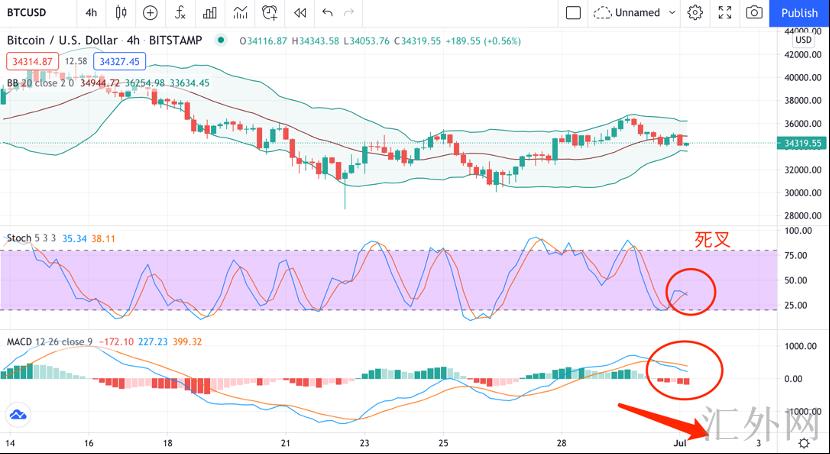Open time axis settings gear at bottom right
The height and width of the screenshot is (454, 830).
click(x=804, y=443)
